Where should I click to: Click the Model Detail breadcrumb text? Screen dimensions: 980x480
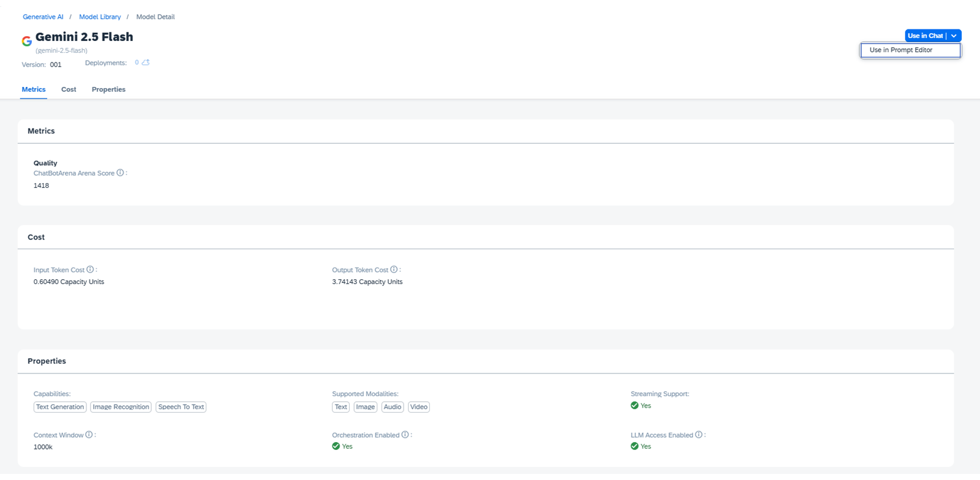click(x=156, y=17)
